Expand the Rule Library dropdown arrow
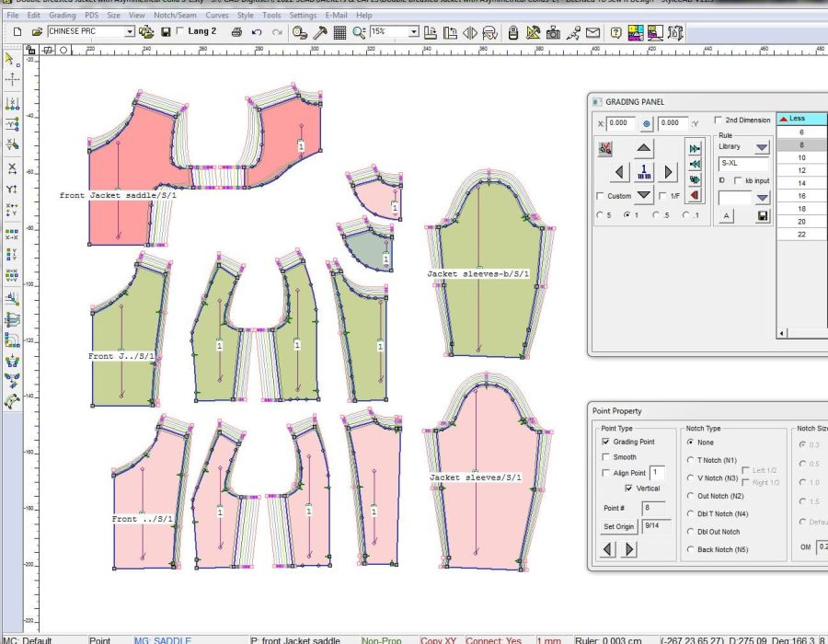The width and height of the screenshot is (828, 644). pos(762,147)
